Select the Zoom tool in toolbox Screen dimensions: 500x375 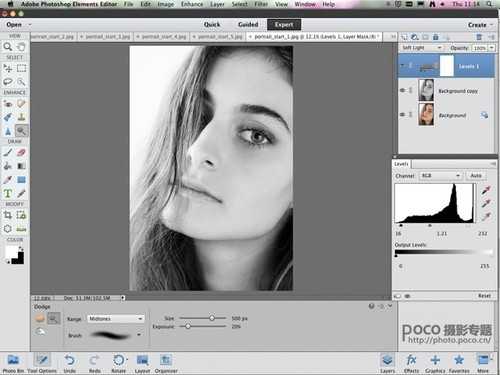point(8,47)
